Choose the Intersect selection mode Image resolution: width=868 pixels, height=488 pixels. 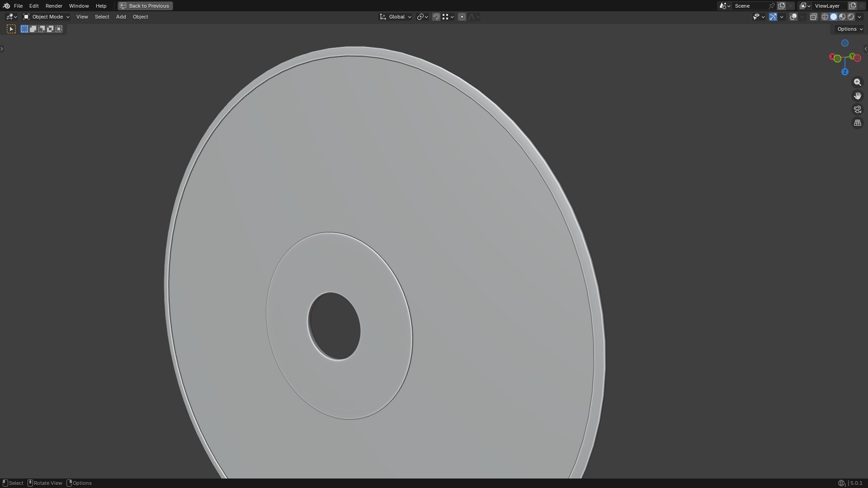tap(59, 29)
